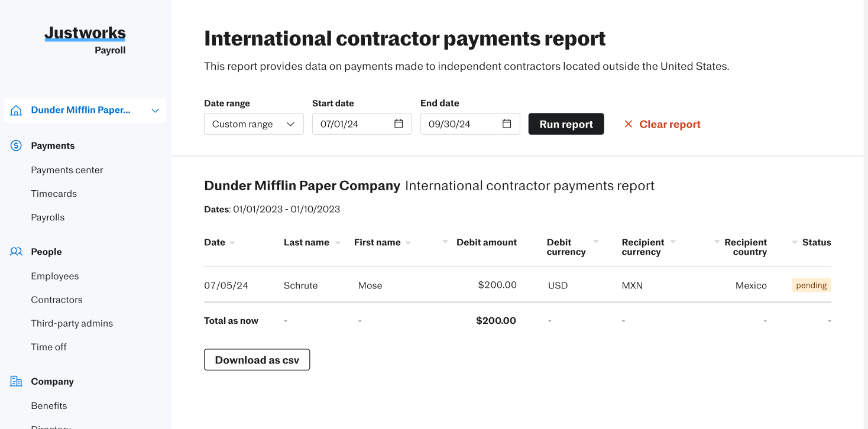
Task: Go to Contractors sidebar item
Action: click(57, 300)
